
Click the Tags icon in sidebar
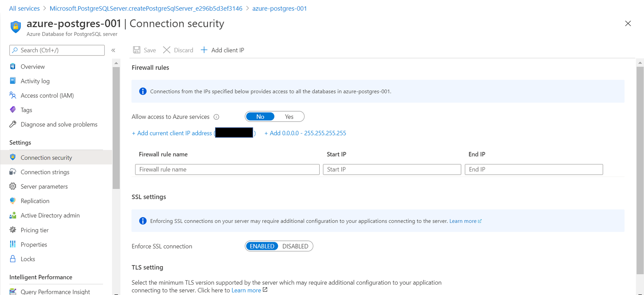(x=13, y=110)
